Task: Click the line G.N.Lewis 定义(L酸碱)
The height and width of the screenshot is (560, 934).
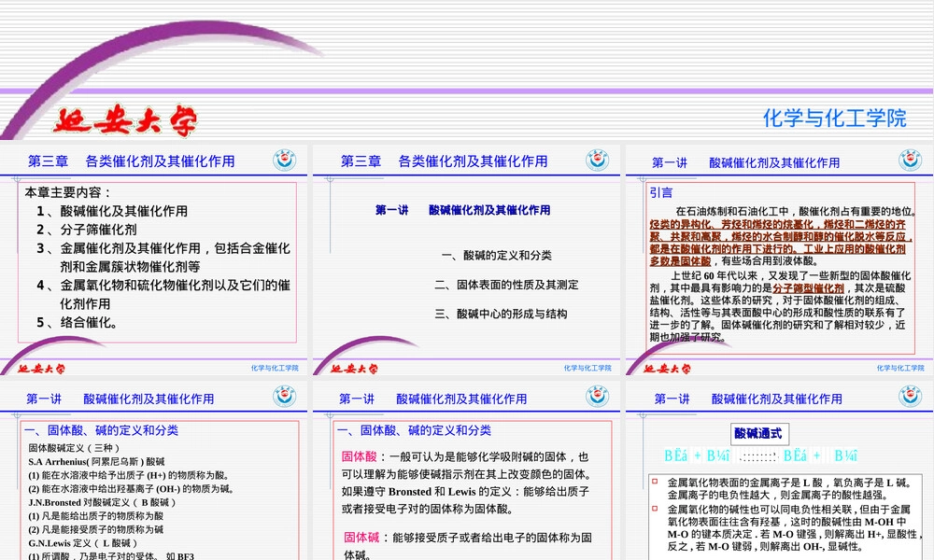Action: click(83, 543)
